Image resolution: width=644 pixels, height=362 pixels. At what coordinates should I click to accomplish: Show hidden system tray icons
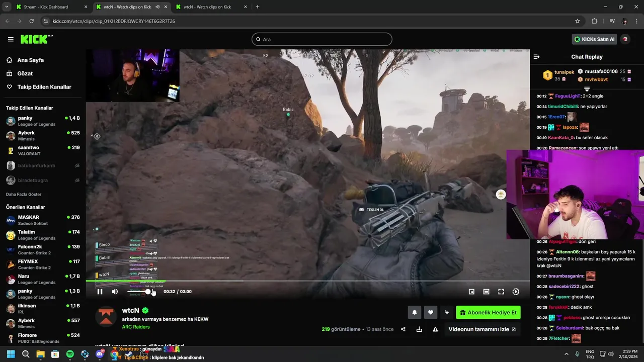pos(566,354)
